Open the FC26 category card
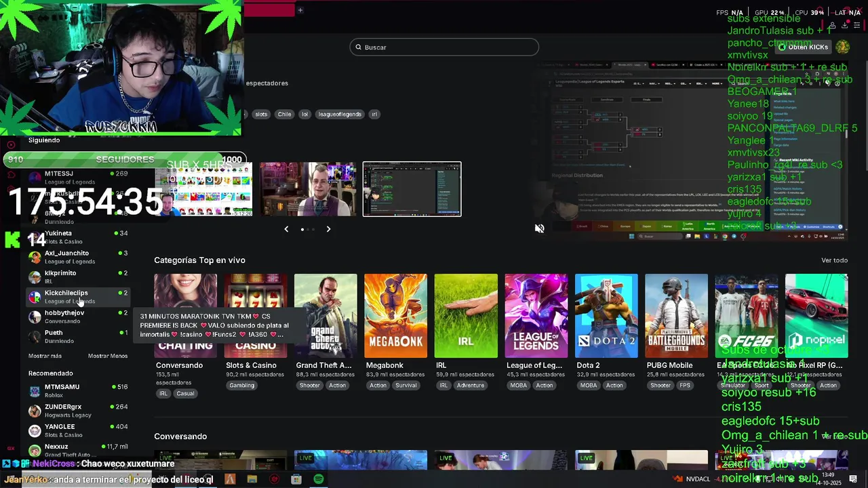The height and width of the screenshot is (488, 868). [x=747, y=316]
